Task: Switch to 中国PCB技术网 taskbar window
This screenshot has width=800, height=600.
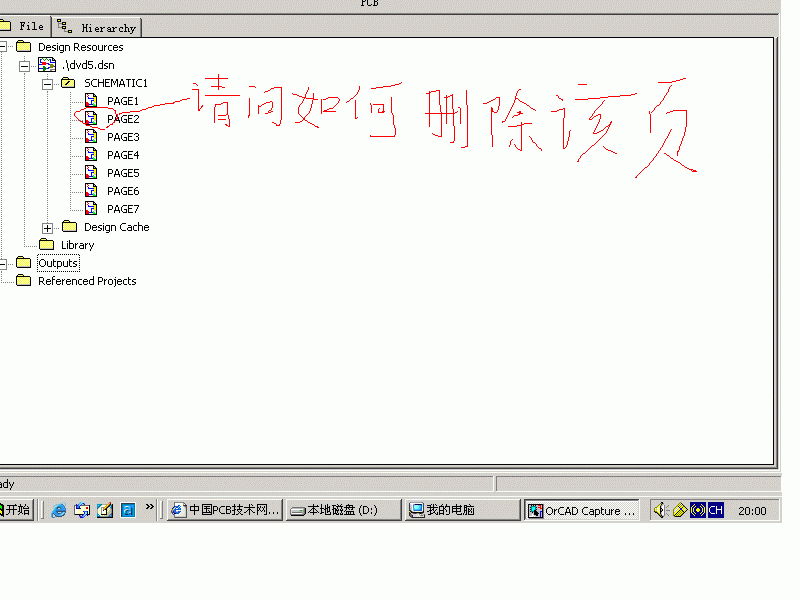Action: point(225,510)
